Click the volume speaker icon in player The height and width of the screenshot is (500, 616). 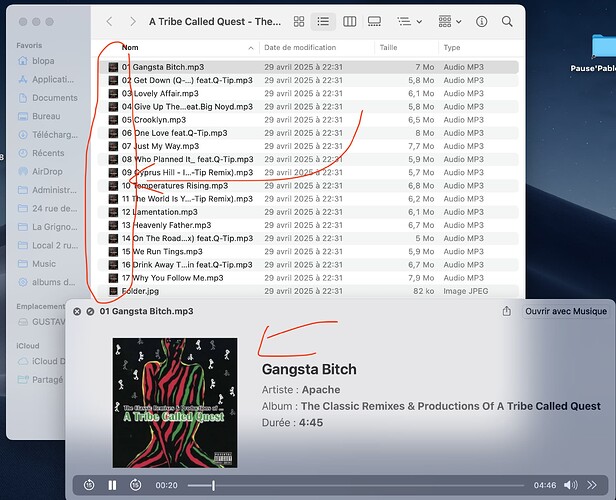coord(570,485)
